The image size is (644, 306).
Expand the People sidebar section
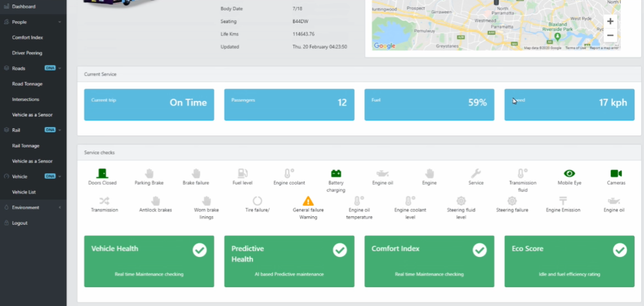[33, 22]
